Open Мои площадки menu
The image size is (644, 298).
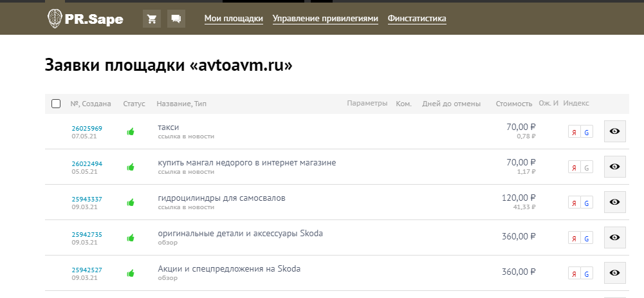pos(234,19)
